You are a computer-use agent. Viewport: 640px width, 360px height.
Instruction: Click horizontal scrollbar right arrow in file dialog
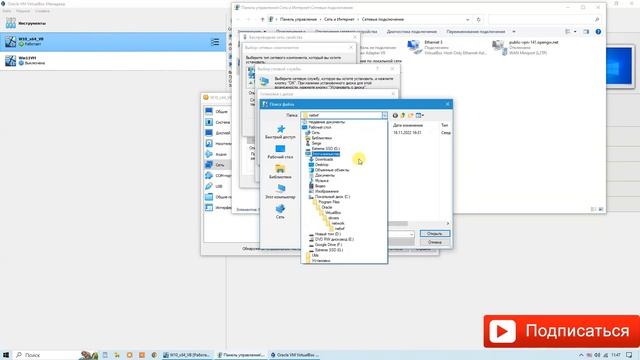coord(447,224)
